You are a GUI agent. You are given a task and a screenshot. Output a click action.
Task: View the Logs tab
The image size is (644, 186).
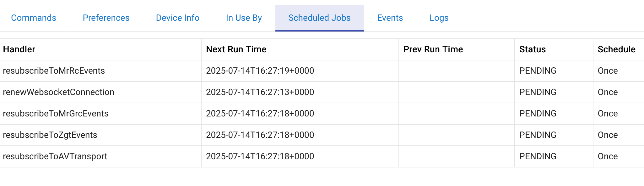(x=439, y=18)
